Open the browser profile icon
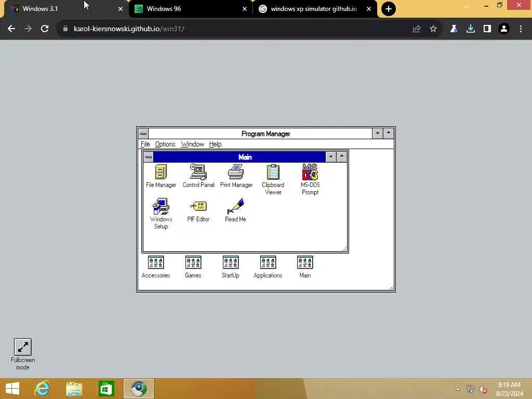This screenshot has width=532, height=399. pyautogui.click(x=504, y=29)
